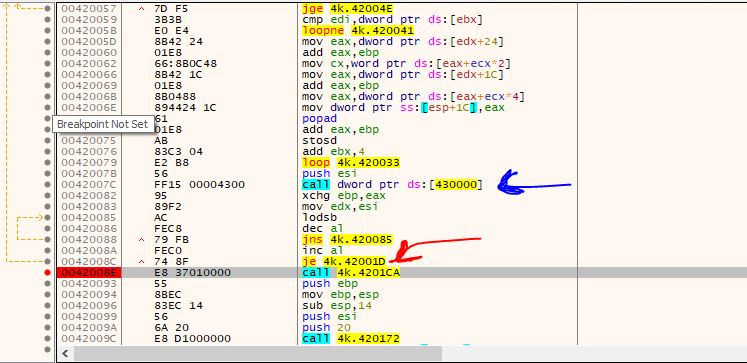Click the jump-up caret on 00420088 row

coord(141,240)
